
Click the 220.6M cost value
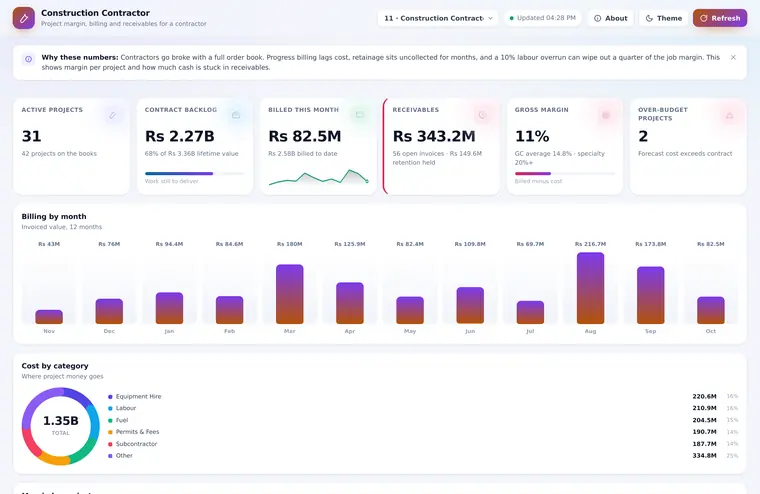[x=704, y=397]
